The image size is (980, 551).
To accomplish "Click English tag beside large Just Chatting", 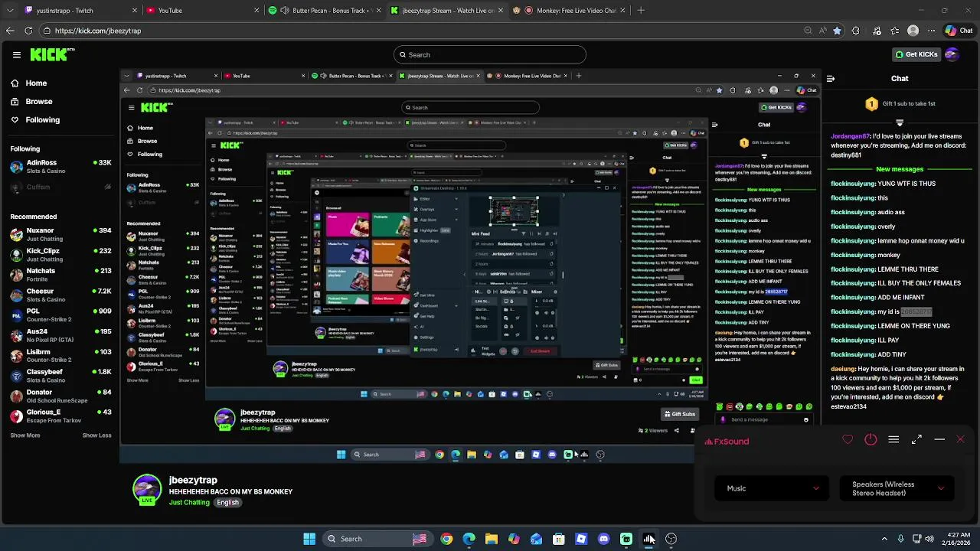I will (x=227, y=503).
